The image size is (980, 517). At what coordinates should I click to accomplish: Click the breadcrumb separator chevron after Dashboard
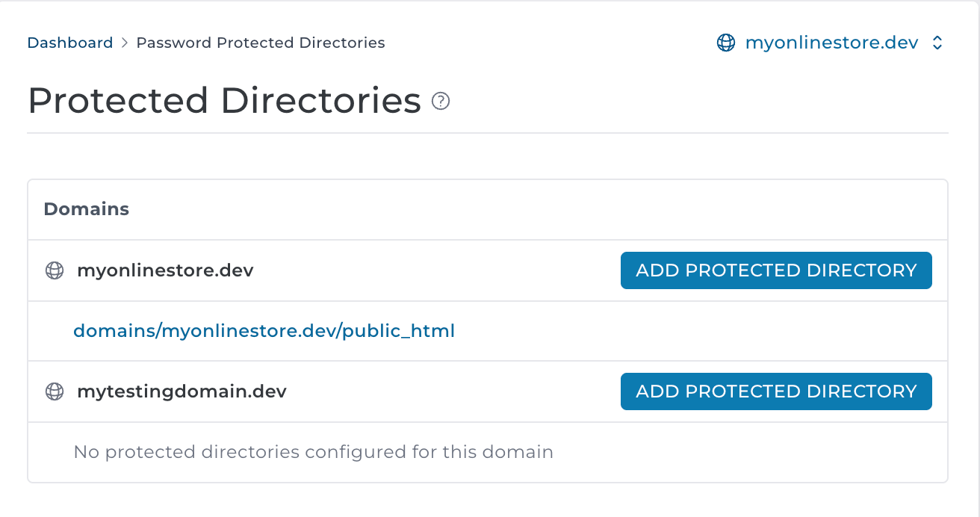pos(122,43)
